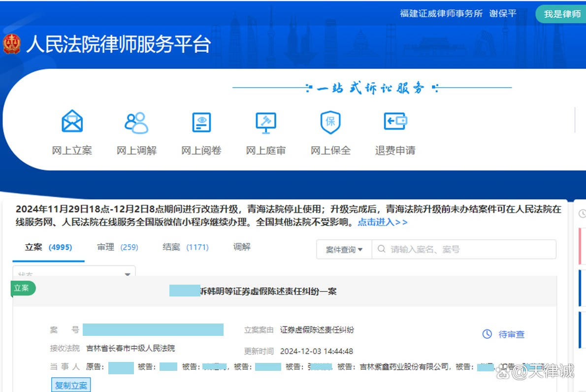
Task: Click the 人民法院 national emblem logo
Action: click(x=11, y=44)
